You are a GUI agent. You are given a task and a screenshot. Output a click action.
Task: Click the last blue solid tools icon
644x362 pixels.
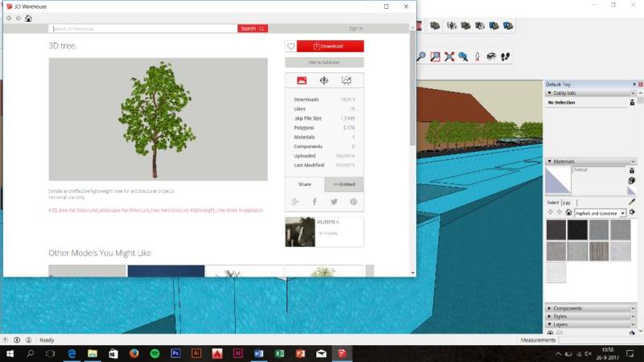508,26
